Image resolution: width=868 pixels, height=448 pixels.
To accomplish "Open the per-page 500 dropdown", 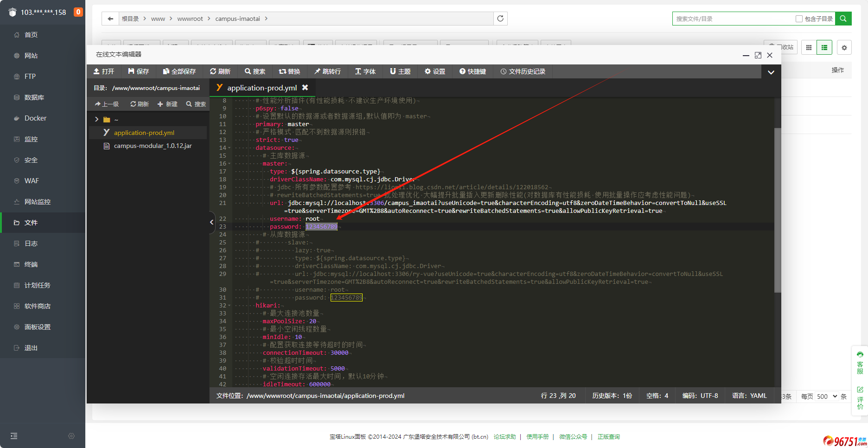I will click(x=827, y=397).
